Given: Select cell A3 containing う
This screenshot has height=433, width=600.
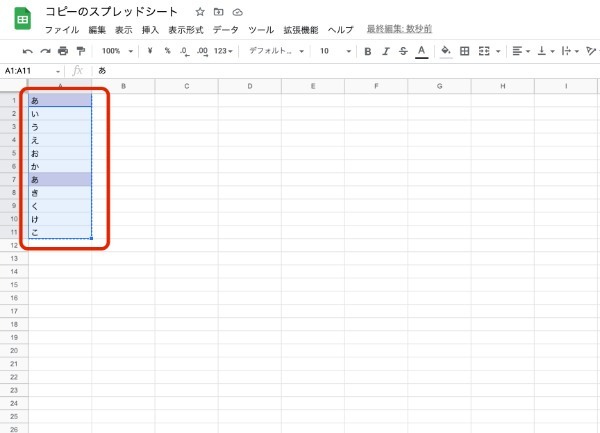Looking at the screenshot, I should coord(60,127).
